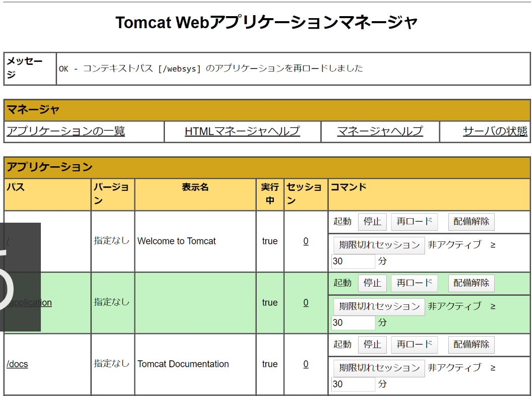This screenshot has width=532, height=396.
Task: Click 期限切れセッション for Welcome to Tomcat row
Action: point(379,245)
